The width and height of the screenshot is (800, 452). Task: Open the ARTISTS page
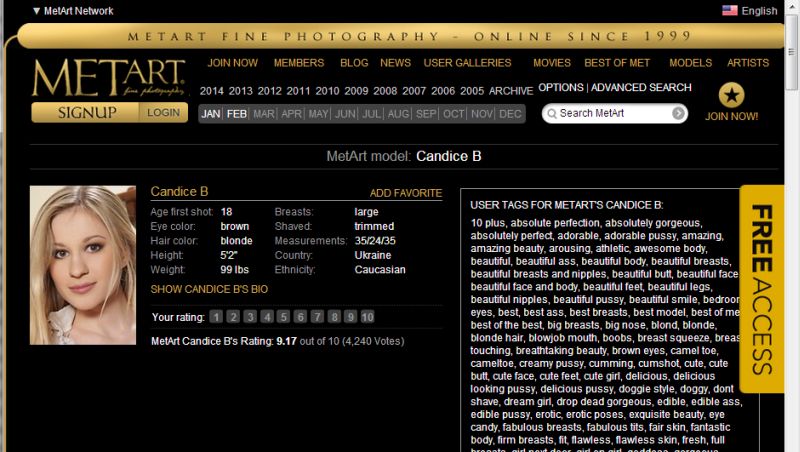pyautogui.click(x=748, y=63)
